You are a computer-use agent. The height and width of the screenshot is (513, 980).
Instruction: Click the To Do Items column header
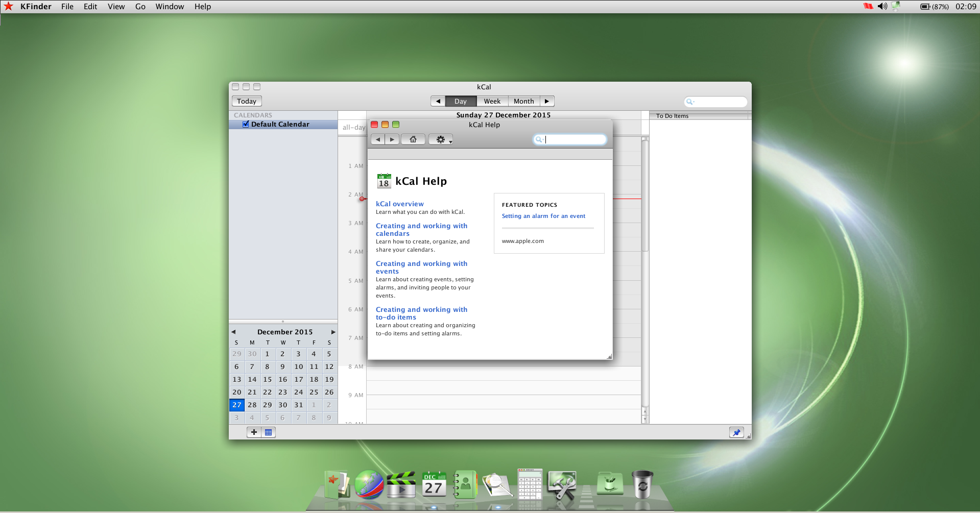coord(698,116)
